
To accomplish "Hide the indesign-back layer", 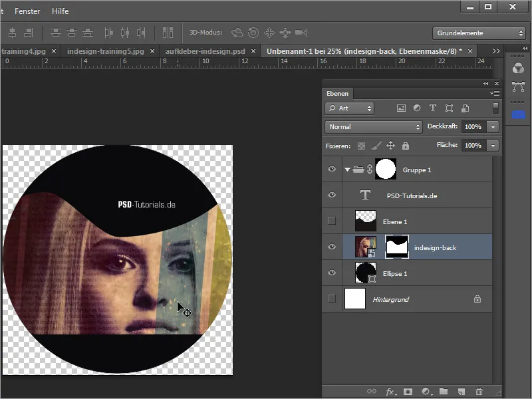I will tap(332, 247).
